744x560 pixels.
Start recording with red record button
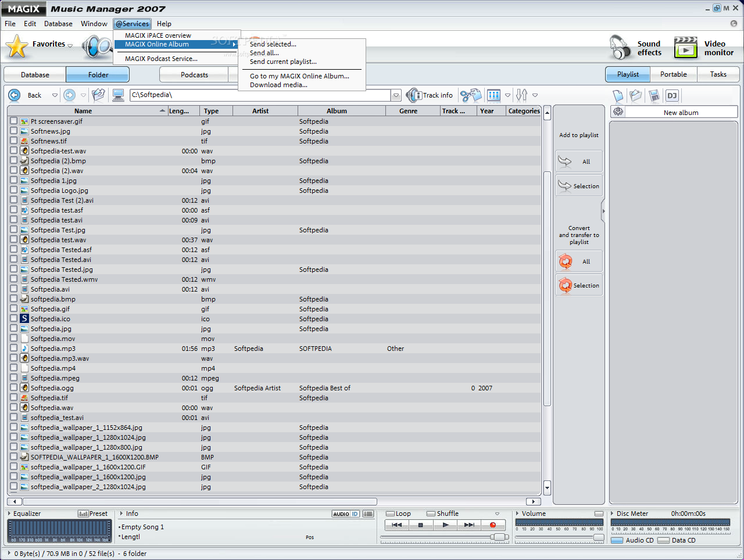493,525
